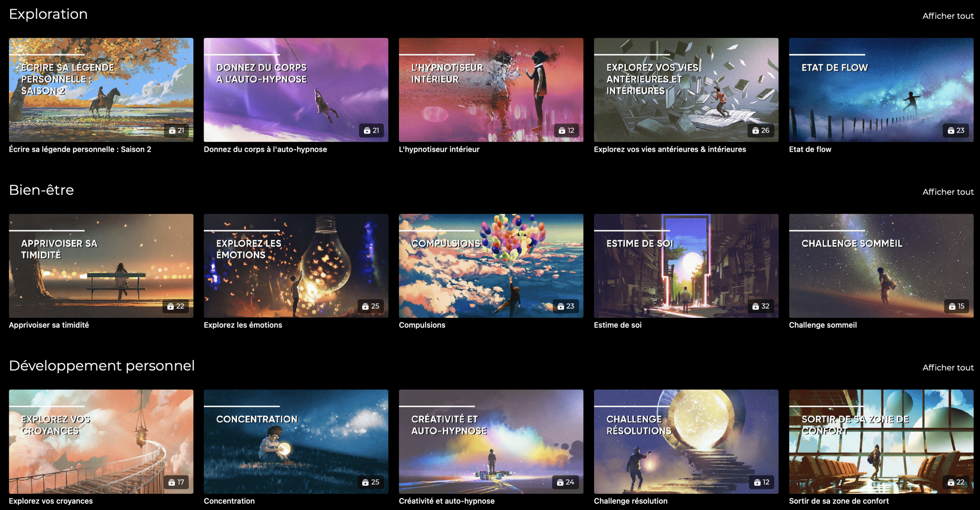Select the Compulsions balloon thumbnail

[491, 266]
